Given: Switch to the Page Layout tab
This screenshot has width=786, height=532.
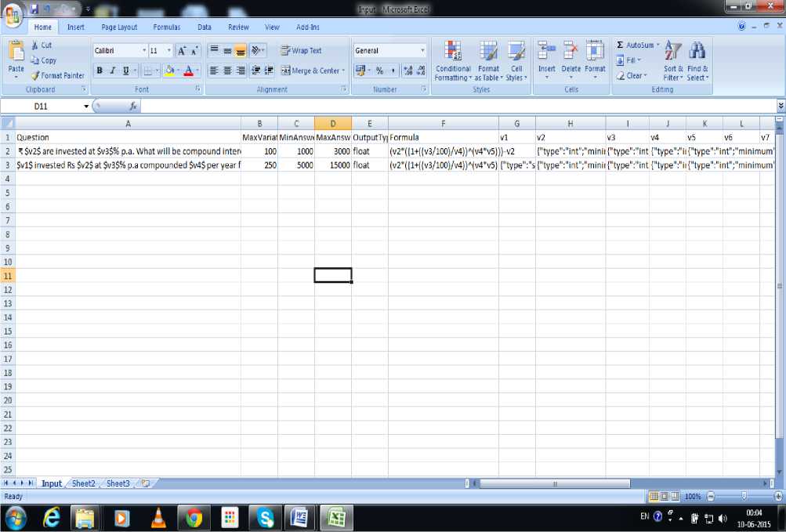Looking at the screenshot, I should coord(119,27).
